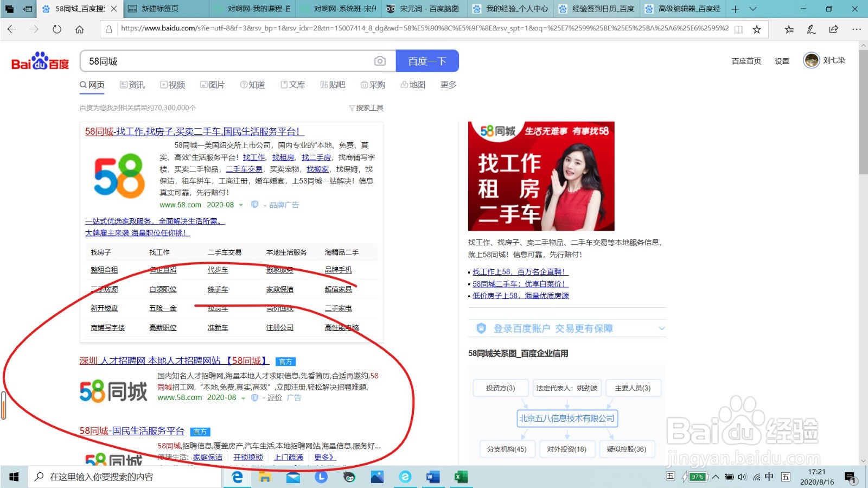
Task: Switch to the 图片 tab
Action: click(212, 85)
